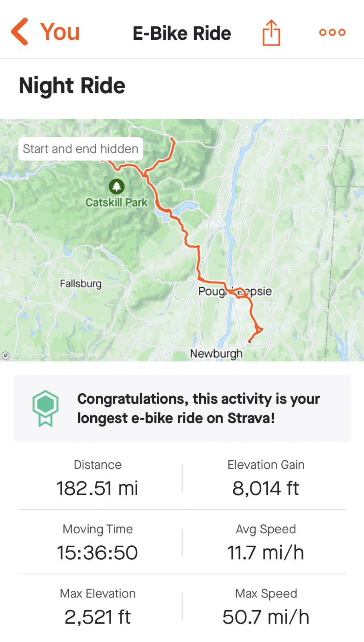Screen dimensions: 364x642
Task: Tap the Avg Speed 11.7 mi/h stat
Action: coord(266,543)
